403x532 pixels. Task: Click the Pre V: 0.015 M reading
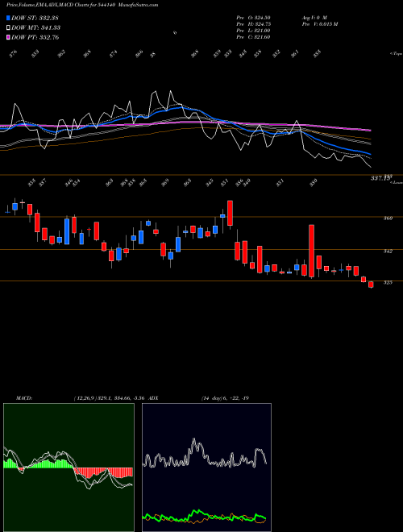tap(319, 24)
